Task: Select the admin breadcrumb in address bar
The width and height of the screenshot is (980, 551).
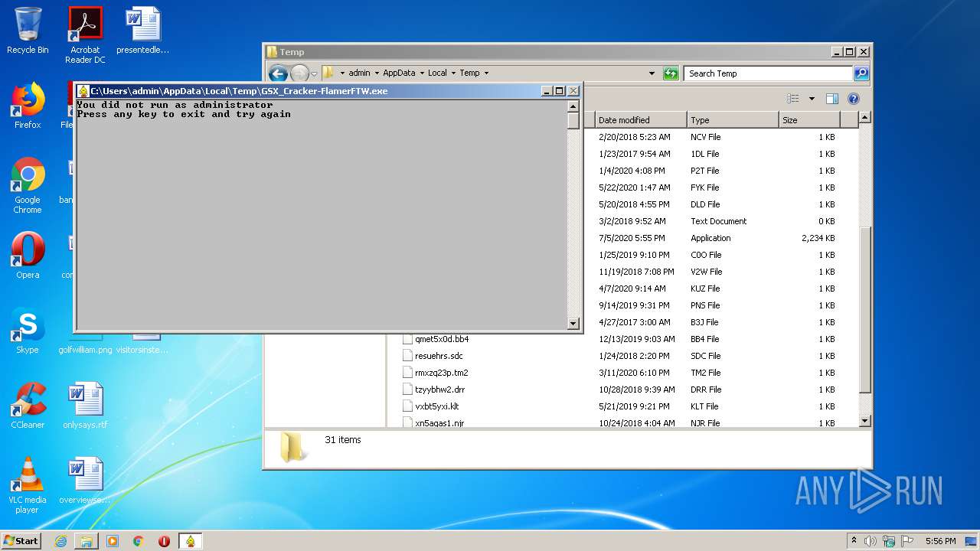Action: pos(359,73)
